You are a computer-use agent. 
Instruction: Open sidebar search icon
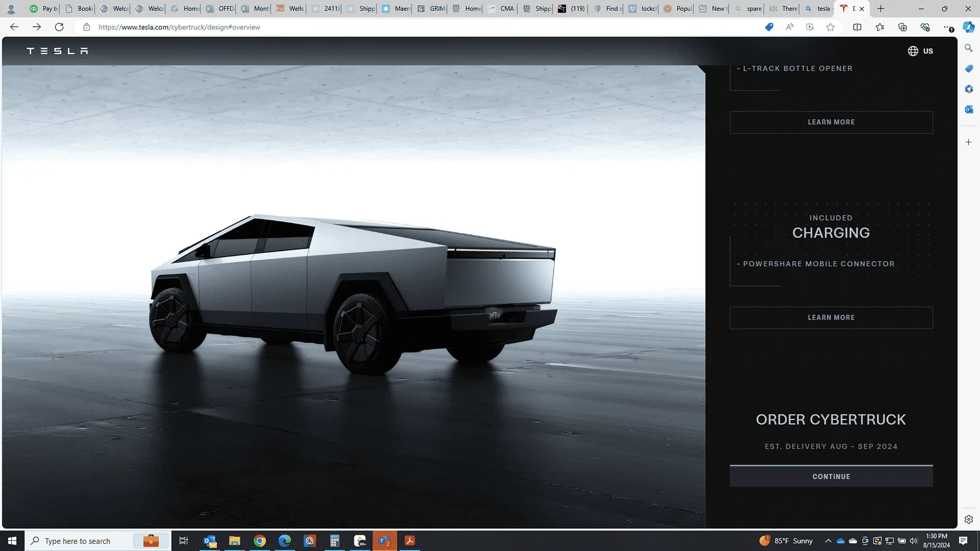(969, 48)
